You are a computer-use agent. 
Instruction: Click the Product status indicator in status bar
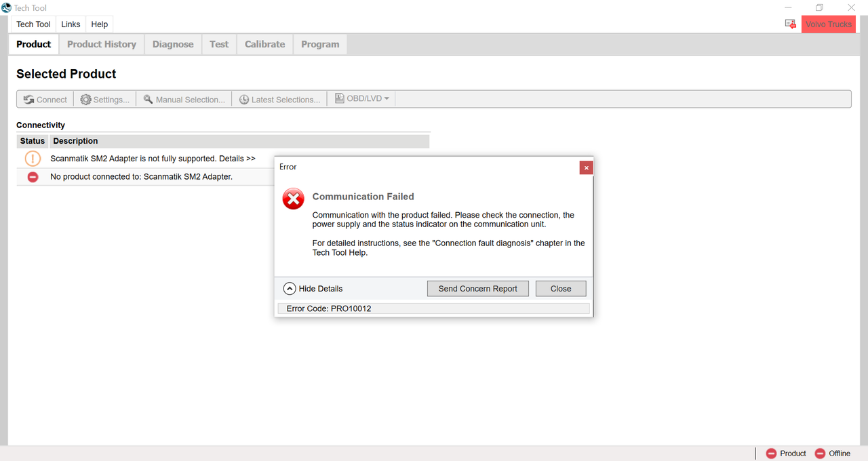[786, 454]
